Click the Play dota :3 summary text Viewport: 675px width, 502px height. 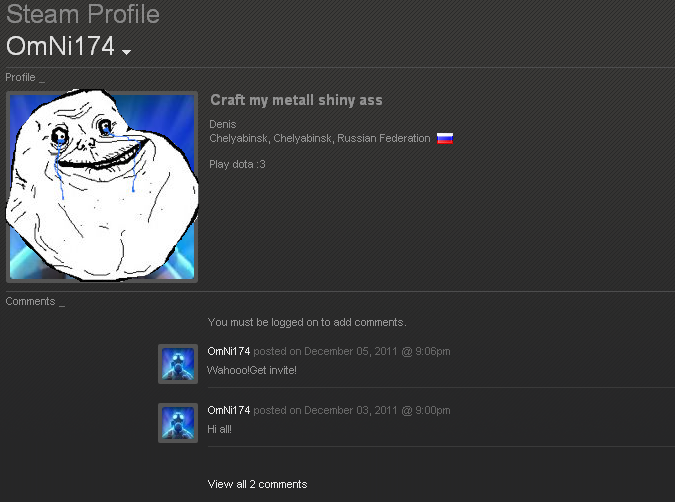[x=237, y=164]
